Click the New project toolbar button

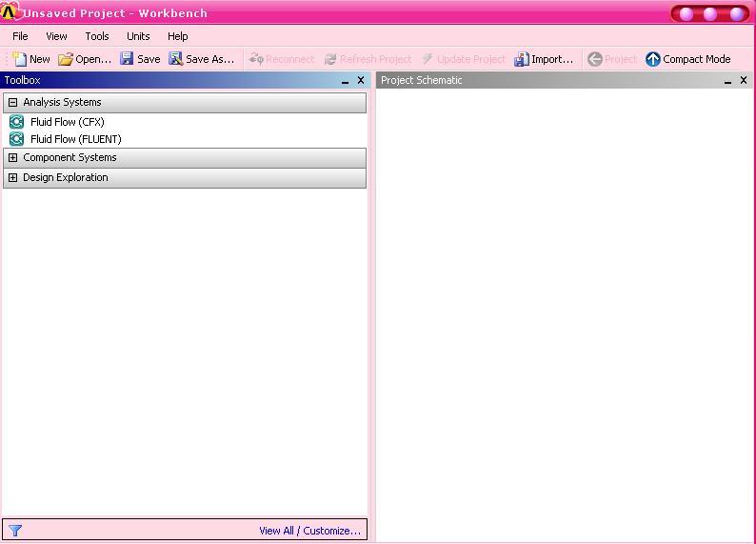[31, 59]
